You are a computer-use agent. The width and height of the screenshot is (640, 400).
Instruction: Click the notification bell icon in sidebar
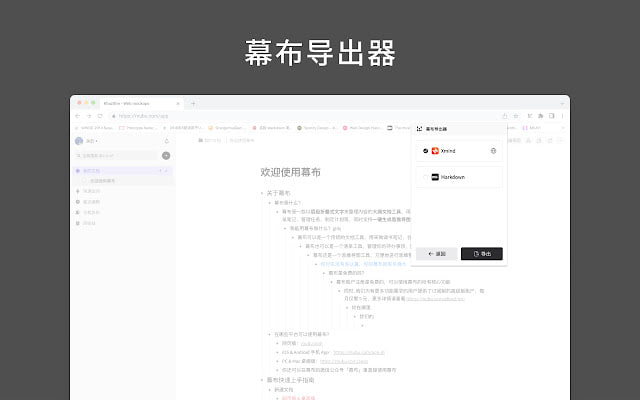pyautogui.click(x=166, y=141)
